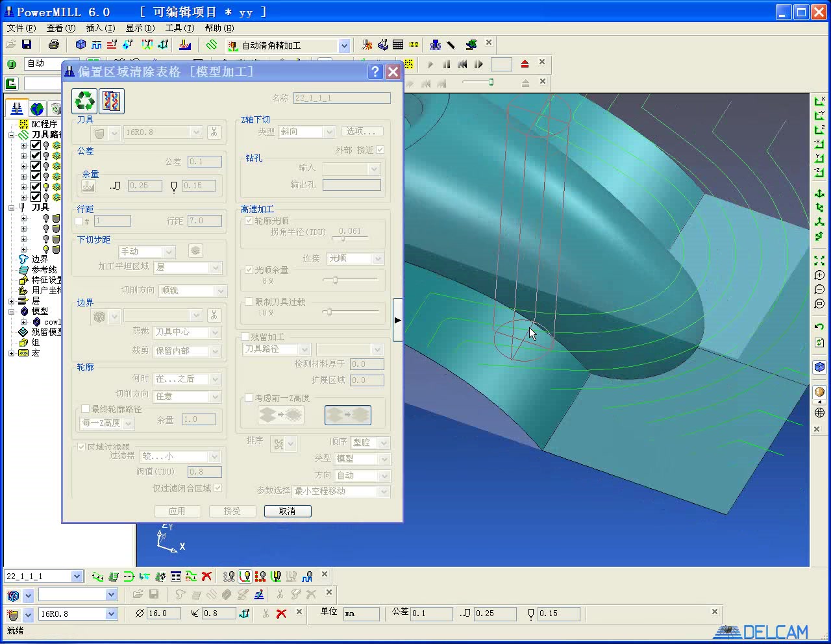
Task: Click the toolpath table list icon in bottom toolbar
Action: point(175,576)
